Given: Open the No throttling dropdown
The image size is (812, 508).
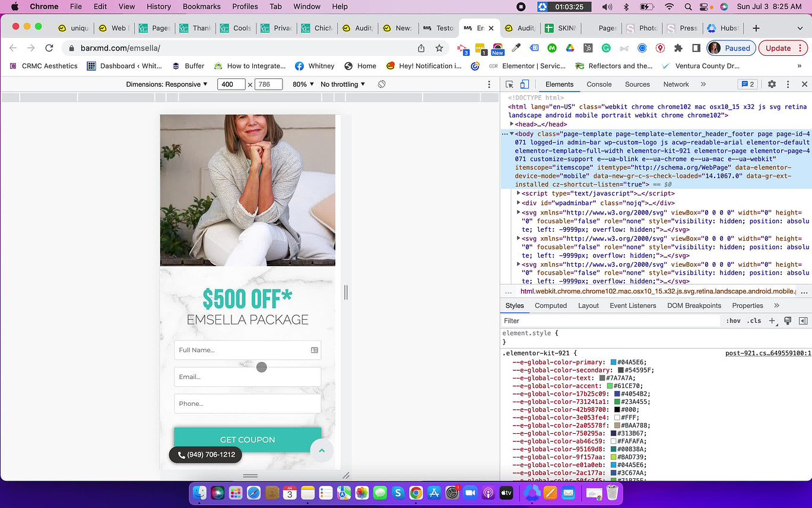Looking at the screenshot, I should click(342, 84).
